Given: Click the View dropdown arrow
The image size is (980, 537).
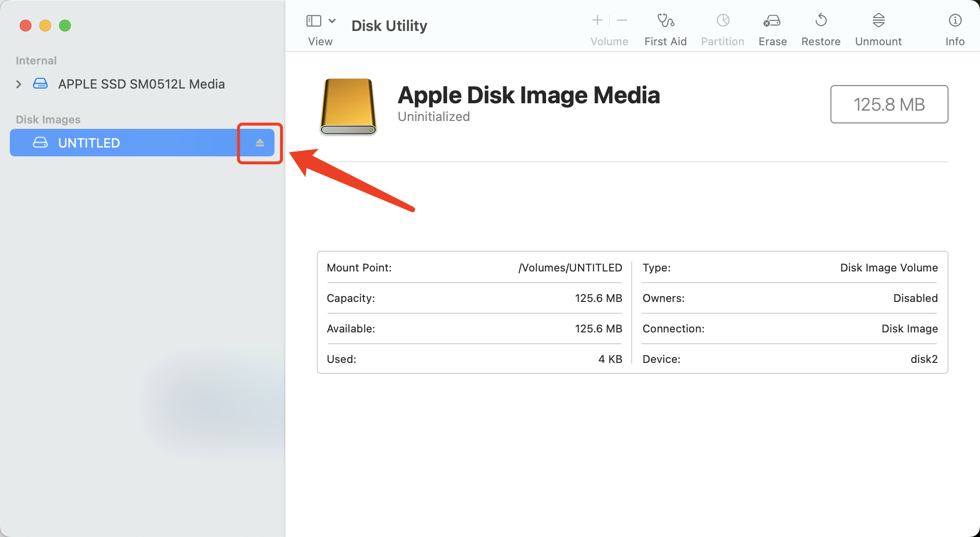Looking at the screenshot, I should pos(332,20).
